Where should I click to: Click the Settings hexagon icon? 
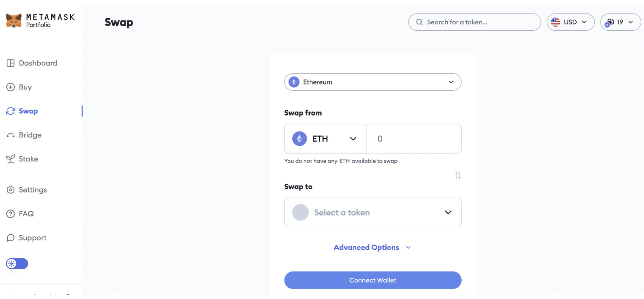[10, 190]
